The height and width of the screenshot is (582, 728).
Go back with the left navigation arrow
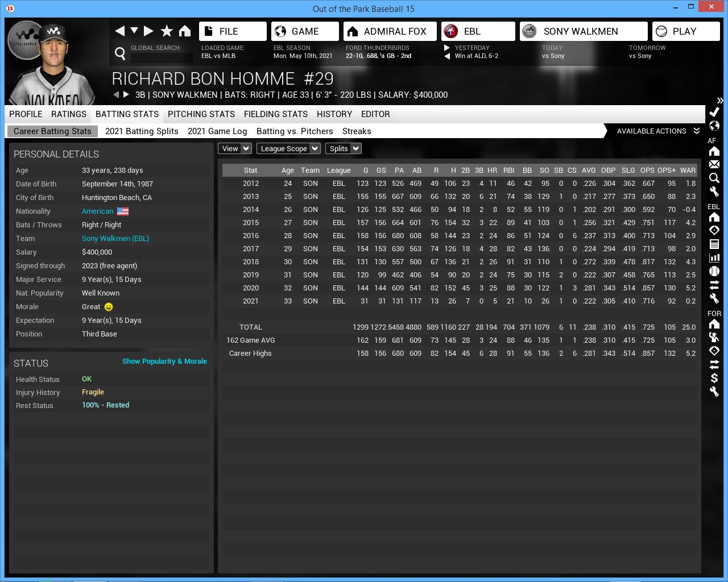tap(119, 31)
